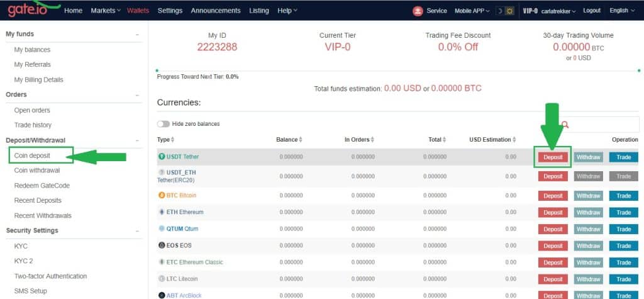
Task: Click the red Service support icon
Action: [x=418, y=11]
